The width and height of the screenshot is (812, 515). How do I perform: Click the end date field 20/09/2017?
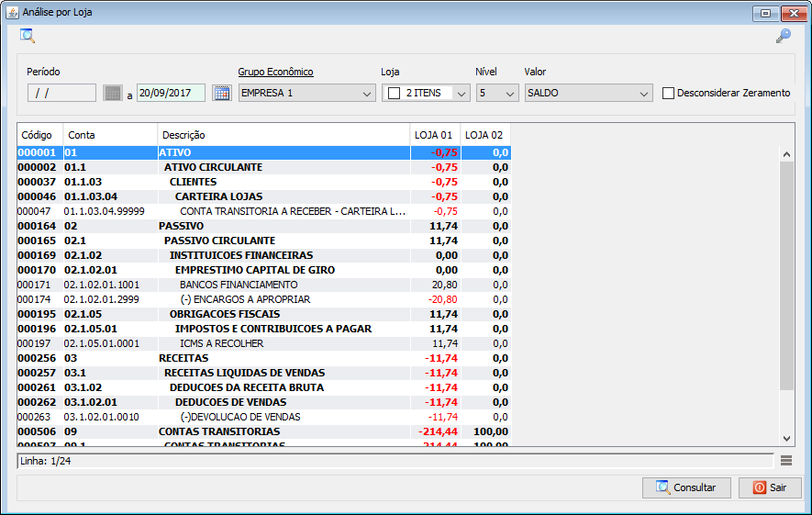tap(171, 94)
